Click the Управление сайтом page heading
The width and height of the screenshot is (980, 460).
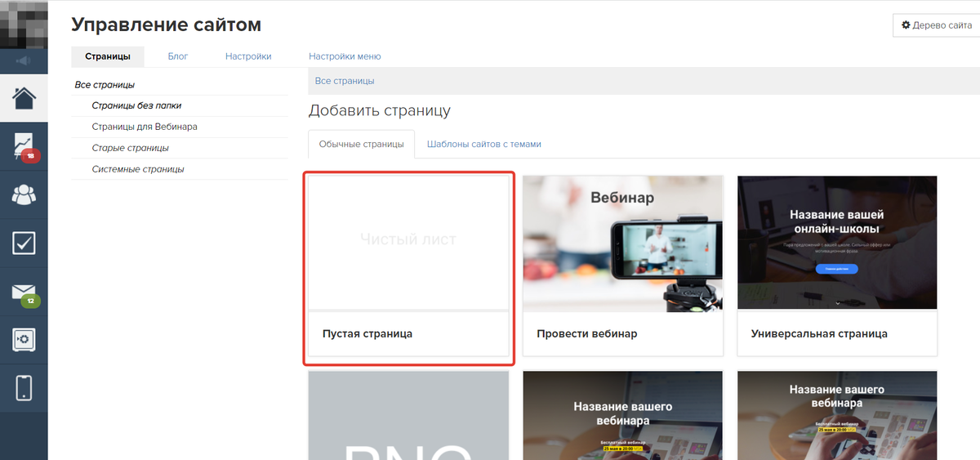(167, 25)
